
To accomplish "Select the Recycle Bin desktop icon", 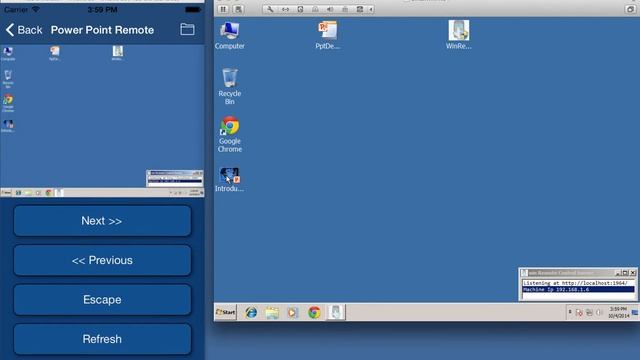I will point(230,86).
